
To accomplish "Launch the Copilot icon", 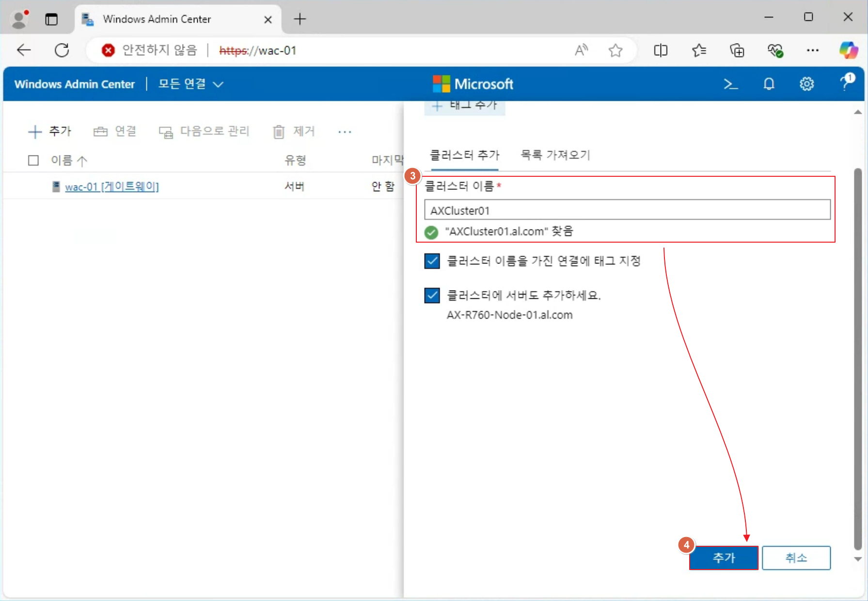I will pyautogui.click(x=848, y=50).
